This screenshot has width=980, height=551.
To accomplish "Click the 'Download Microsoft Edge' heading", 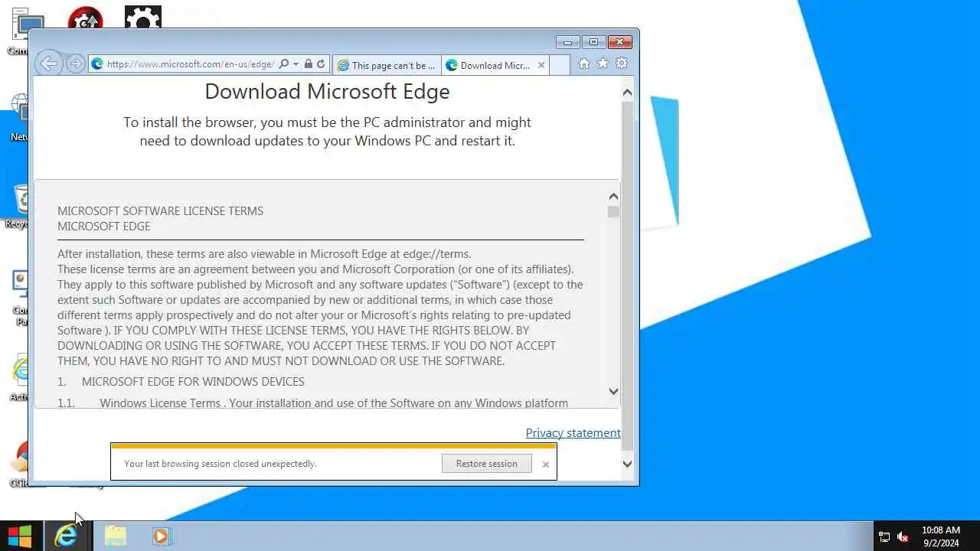I will pos(327,91).
